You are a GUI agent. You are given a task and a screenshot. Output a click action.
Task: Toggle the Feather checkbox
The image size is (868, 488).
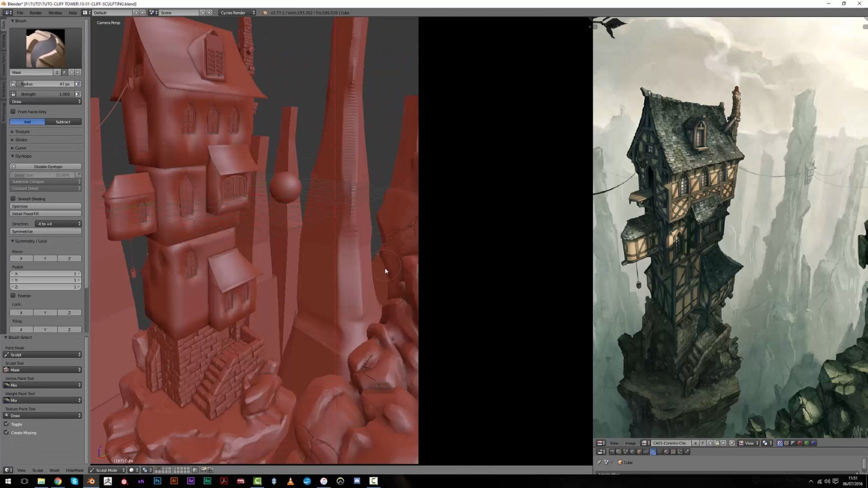click(x=13, y=296)
